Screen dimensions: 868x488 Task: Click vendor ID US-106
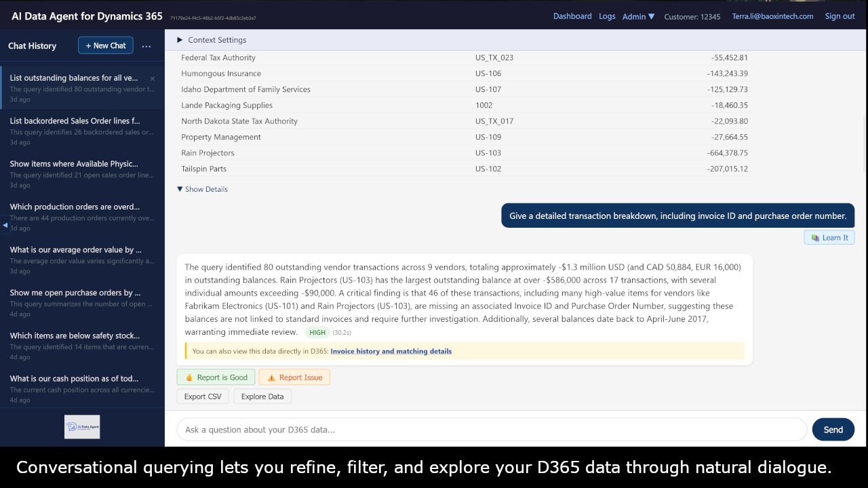tap(488, 73)
